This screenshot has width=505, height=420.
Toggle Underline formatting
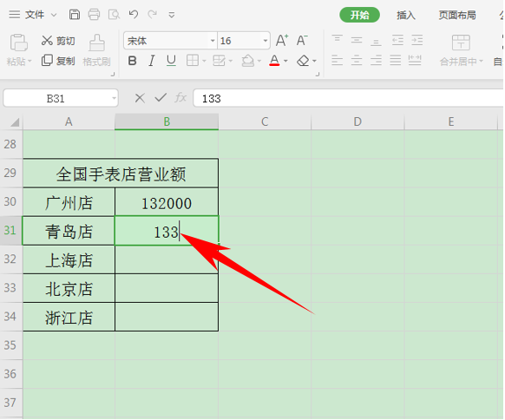pyautogui.click(x=171, y=61)
